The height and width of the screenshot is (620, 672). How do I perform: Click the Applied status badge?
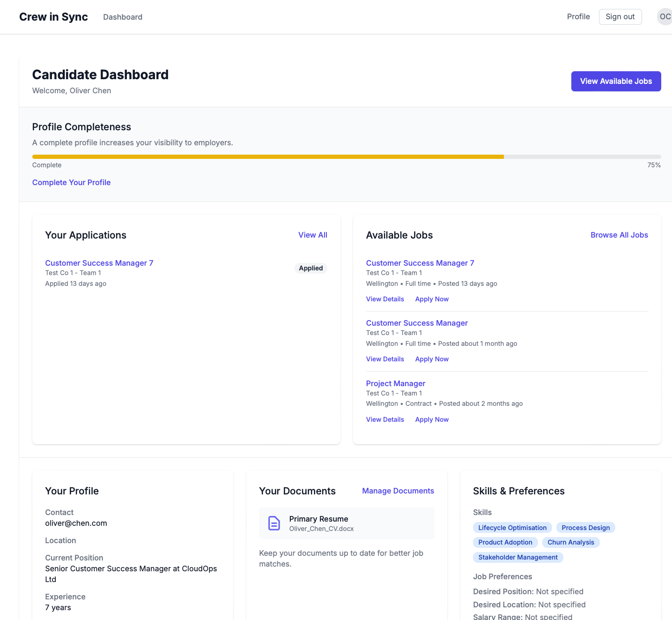click(x=310, y=268)
